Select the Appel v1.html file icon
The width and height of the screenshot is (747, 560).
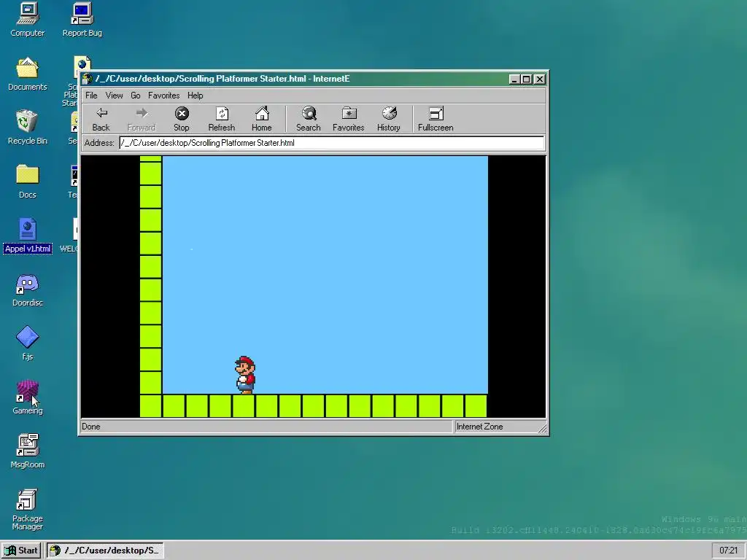click(27, 236)
